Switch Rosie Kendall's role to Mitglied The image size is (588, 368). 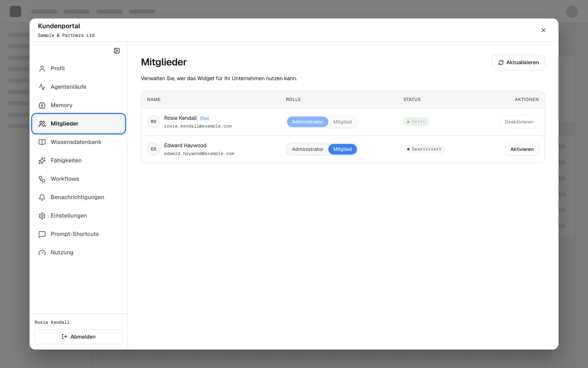tap(342, 122)
